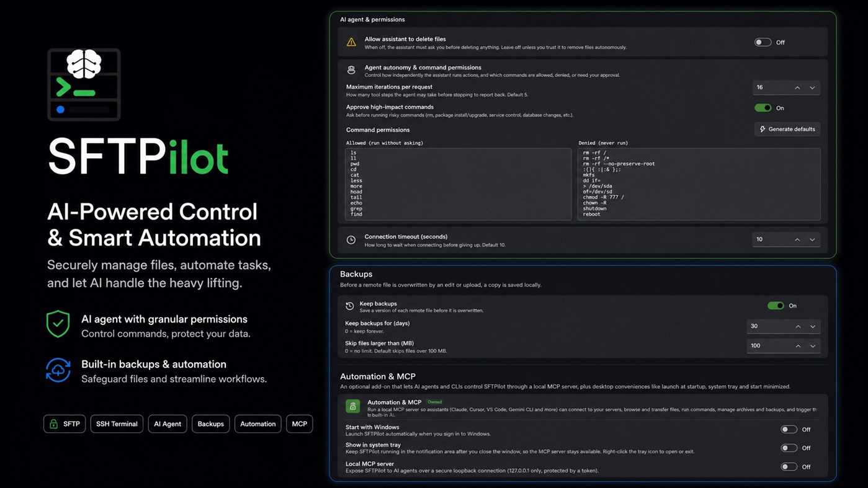Click the Generate defaults button
This screenshot has height=488, width=868.
click(787, 129)
